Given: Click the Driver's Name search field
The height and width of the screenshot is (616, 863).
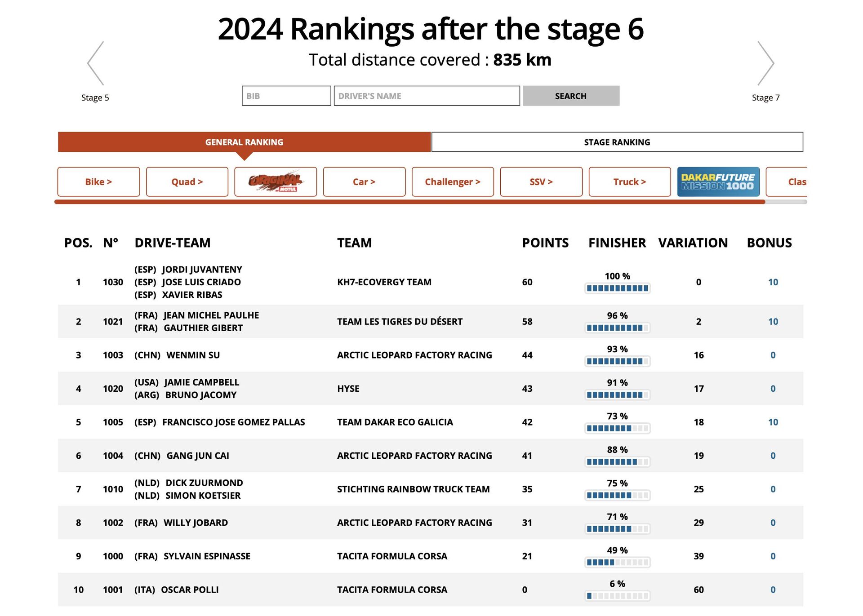Looking at the screenshot, I should [x=426, y=96].
